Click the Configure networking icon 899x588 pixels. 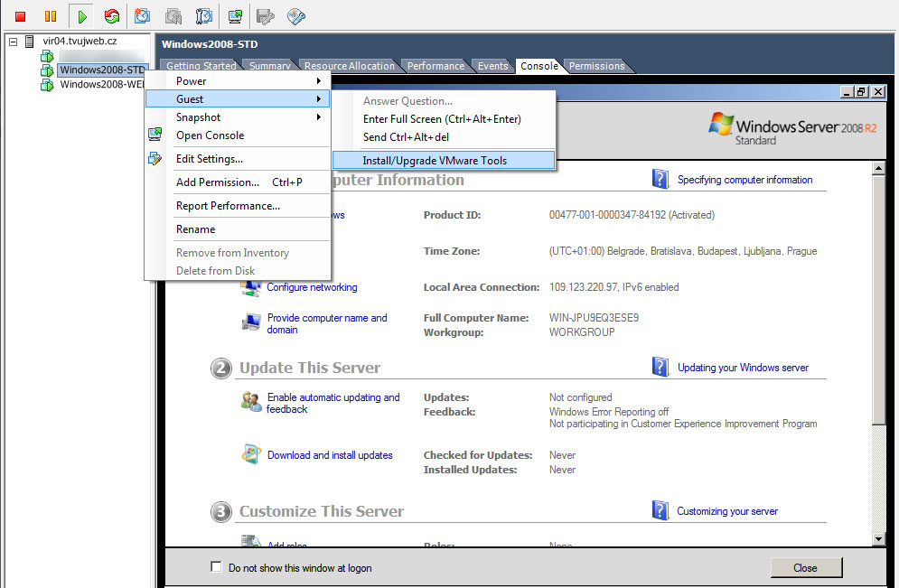(x=250, y=287)
